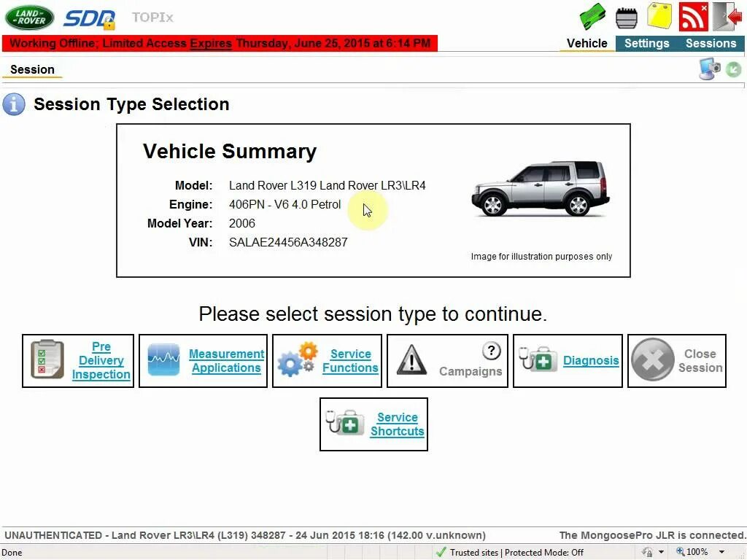
Task: Click the Image for illustration purposes caption
Action: (x=542, y=257)
